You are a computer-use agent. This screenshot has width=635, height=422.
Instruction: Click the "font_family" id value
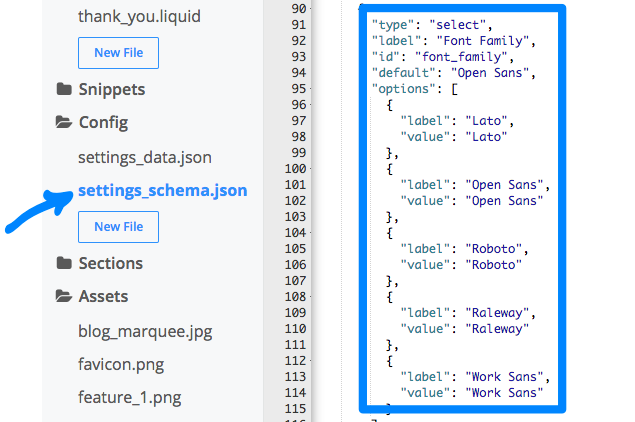pyautogui.click(x=462, y=57)
